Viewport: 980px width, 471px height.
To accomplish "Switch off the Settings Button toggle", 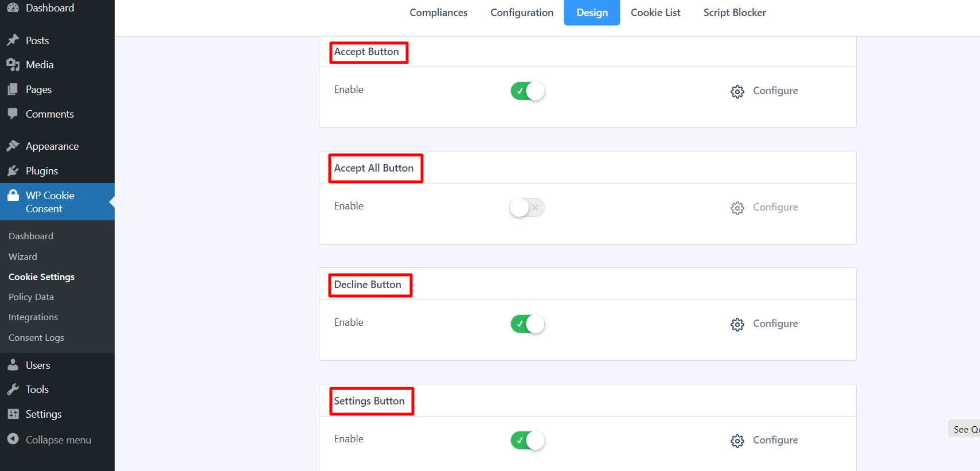I will coord(527,441).
